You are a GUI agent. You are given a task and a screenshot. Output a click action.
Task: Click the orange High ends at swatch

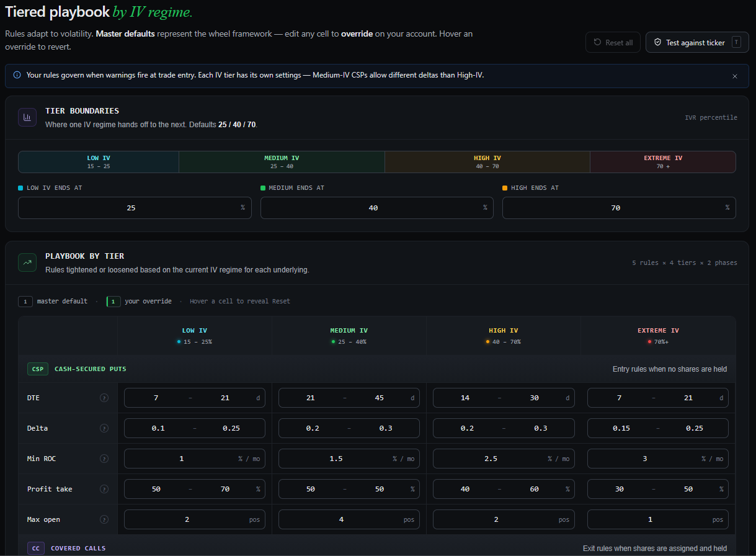[505, 187]
